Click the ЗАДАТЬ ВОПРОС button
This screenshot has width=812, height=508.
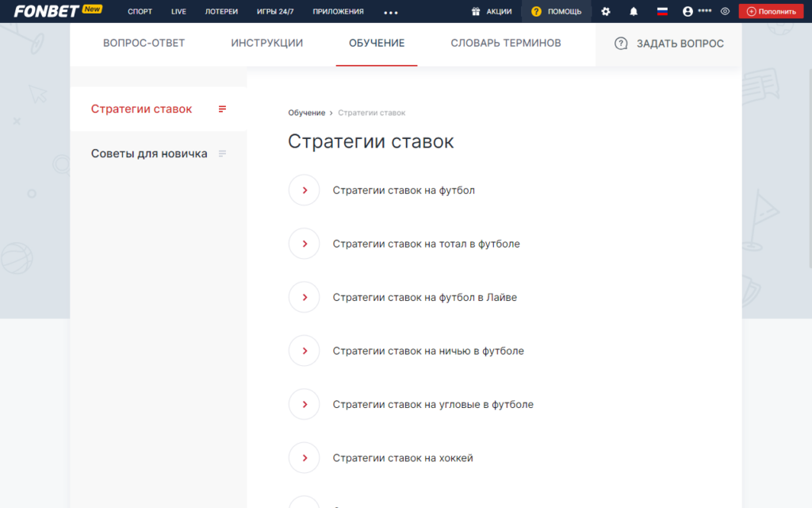(x=668, y=44)
